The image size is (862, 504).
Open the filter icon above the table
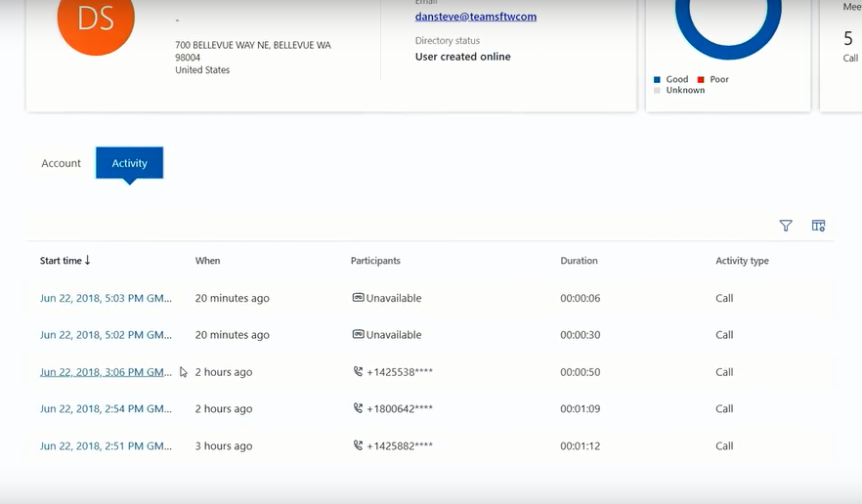pyautogui.click(x=786, y=226)
